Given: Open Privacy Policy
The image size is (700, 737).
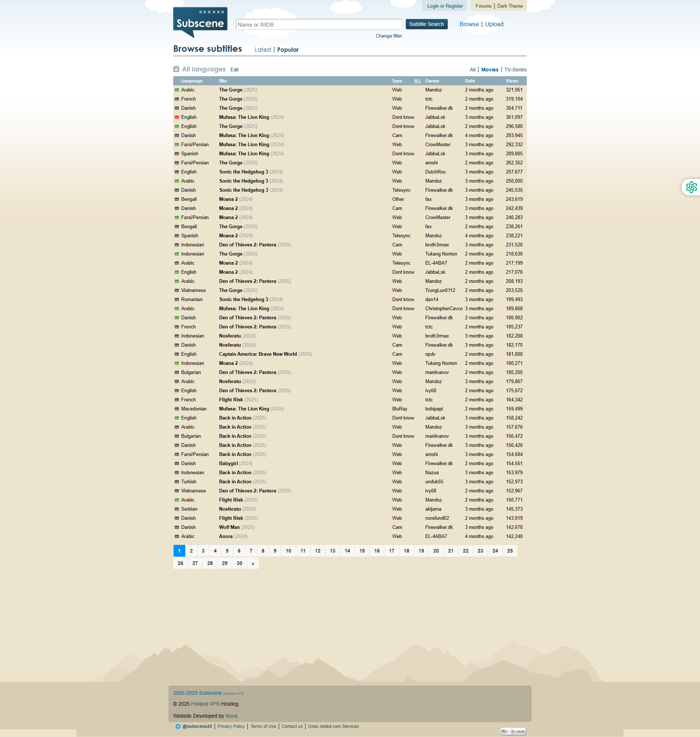Looking at the screenshot, I should (x=231, y=726).
